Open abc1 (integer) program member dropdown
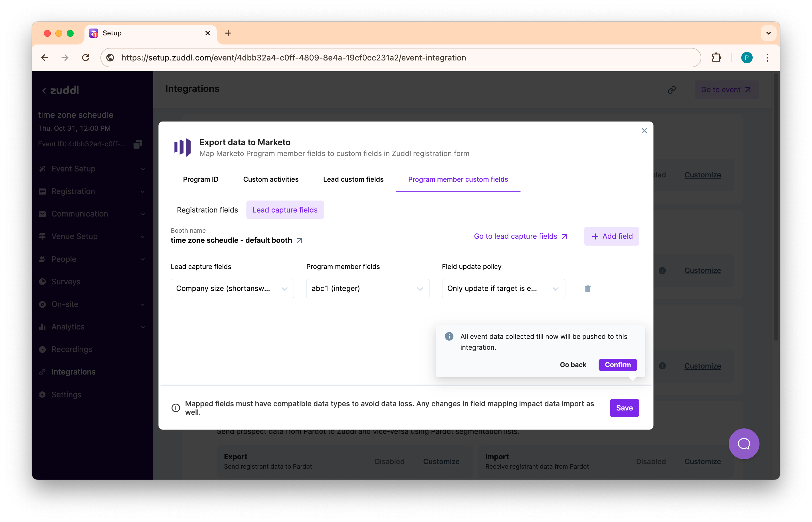This screenshot has height=522, width=812. pos(367,288)
